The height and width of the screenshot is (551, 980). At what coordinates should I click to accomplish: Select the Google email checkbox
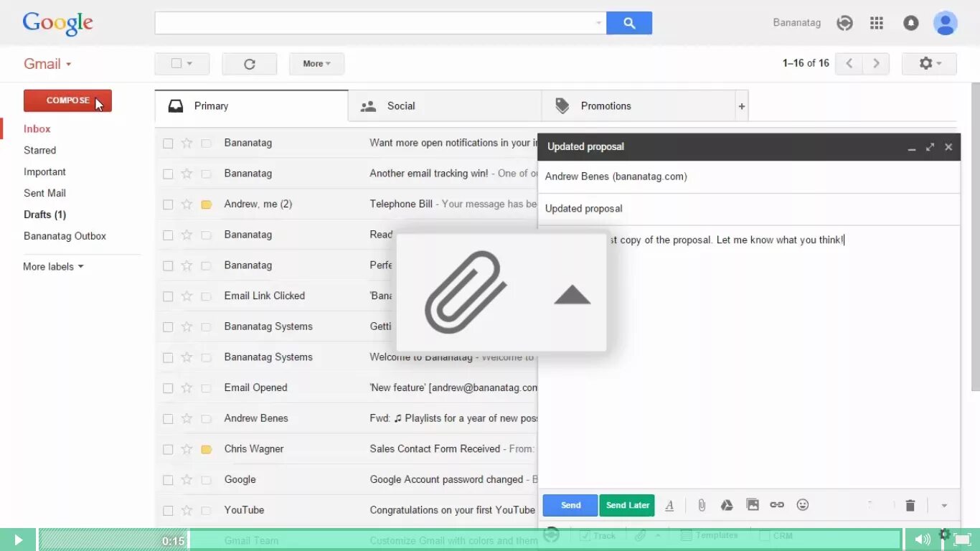tap(168, 480)
